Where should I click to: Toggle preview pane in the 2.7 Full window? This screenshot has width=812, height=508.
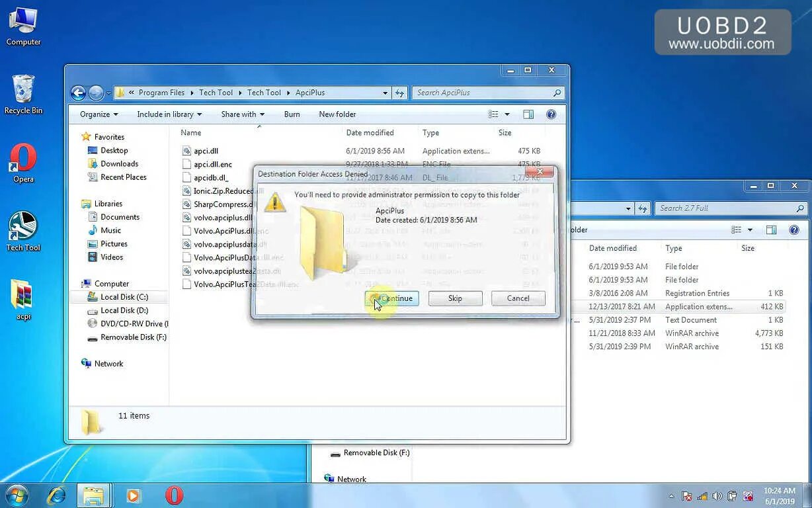771,230
